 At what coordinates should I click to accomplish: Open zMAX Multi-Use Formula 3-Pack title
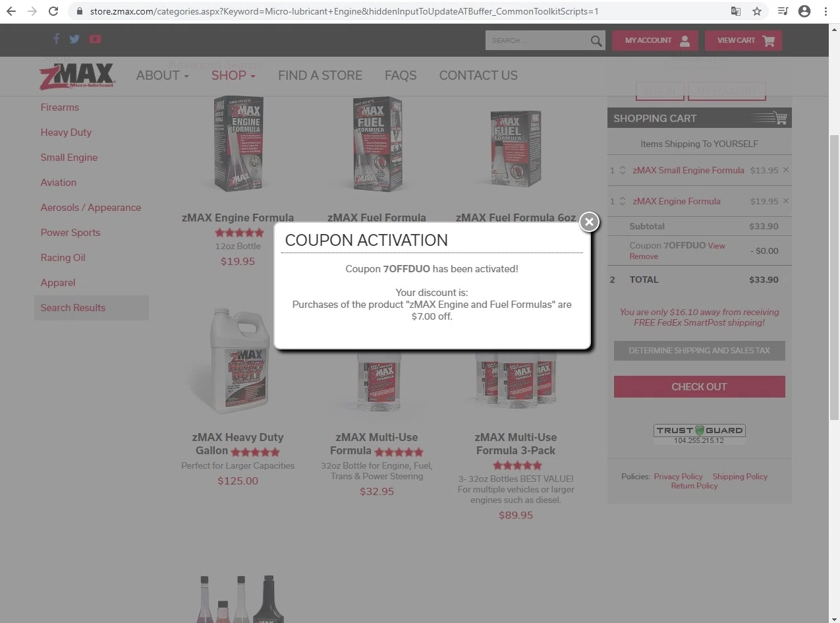(x=516, y=444)
